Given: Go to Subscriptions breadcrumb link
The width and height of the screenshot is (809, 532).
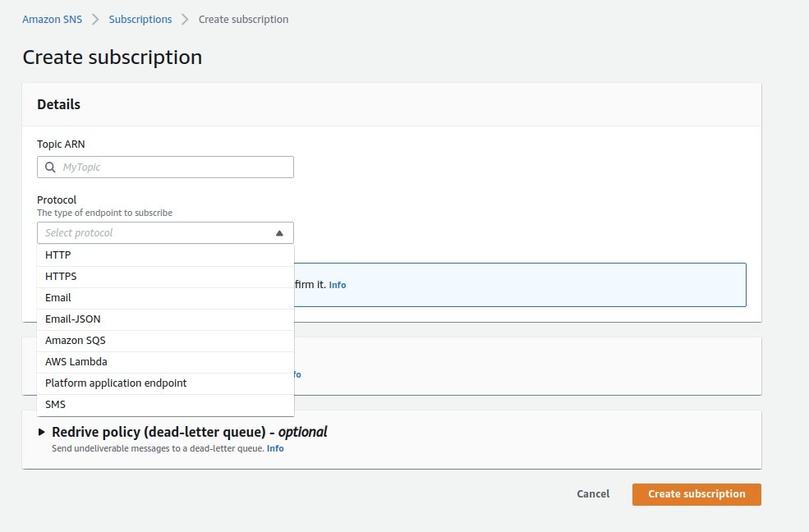Looking at the screenshot, I should (140, 20).
